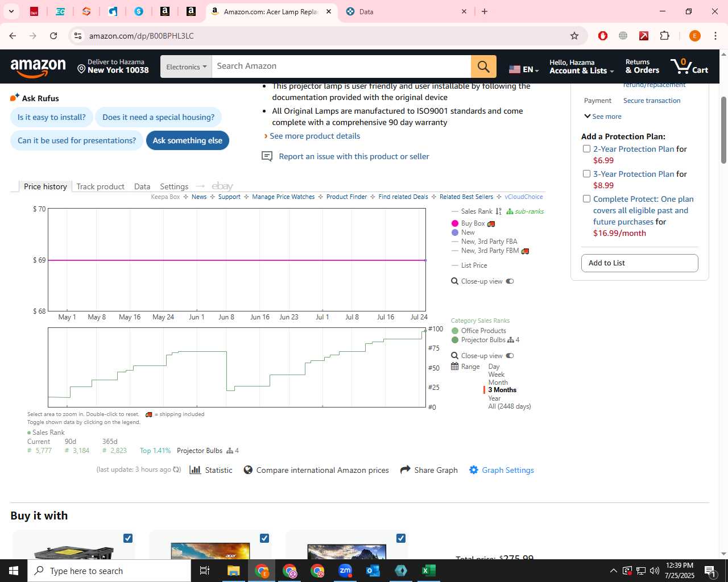Open the EN language selector dropdown

tap(523, 69)
